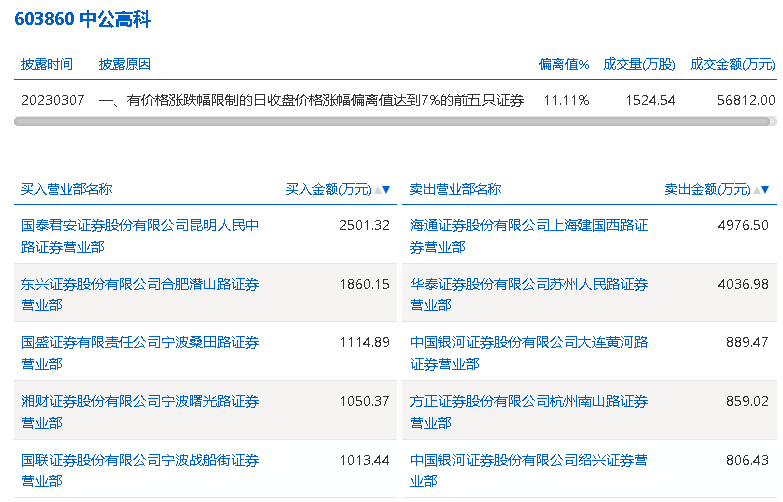Click ascending sort arrow for 卖出金额
This screenshot has height=502, width=783.
755,189
